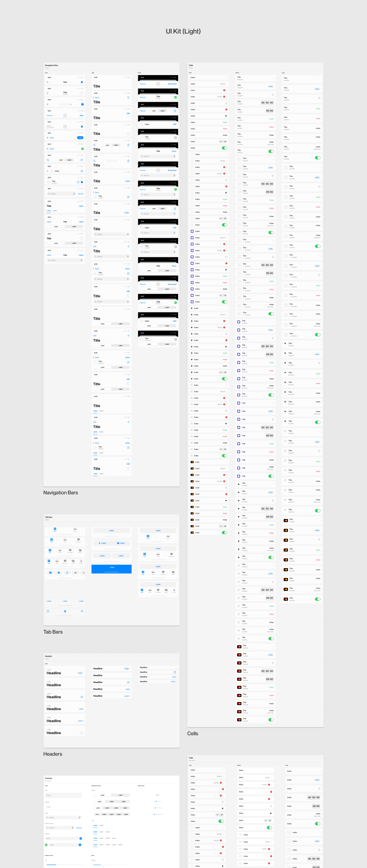Toggle switch in medium column card-icon Title row
367x868 pixels.
click(271, 720)
